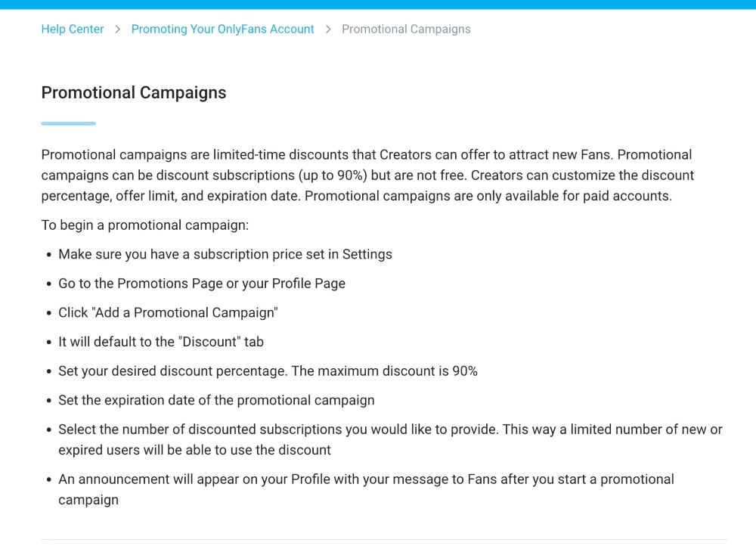Click the "To begin a promotional campaign:" line

tap(144, 225)
